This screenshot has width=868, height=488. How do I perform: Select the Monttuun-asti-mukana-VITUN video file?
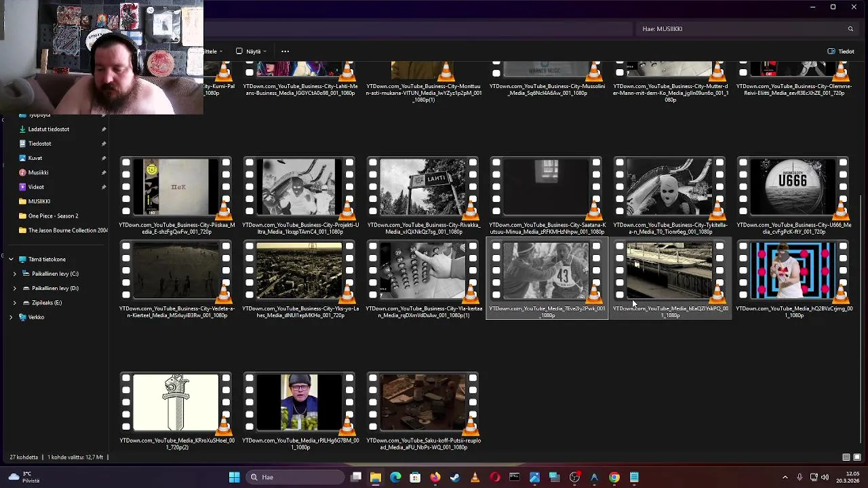pos(423,82)
